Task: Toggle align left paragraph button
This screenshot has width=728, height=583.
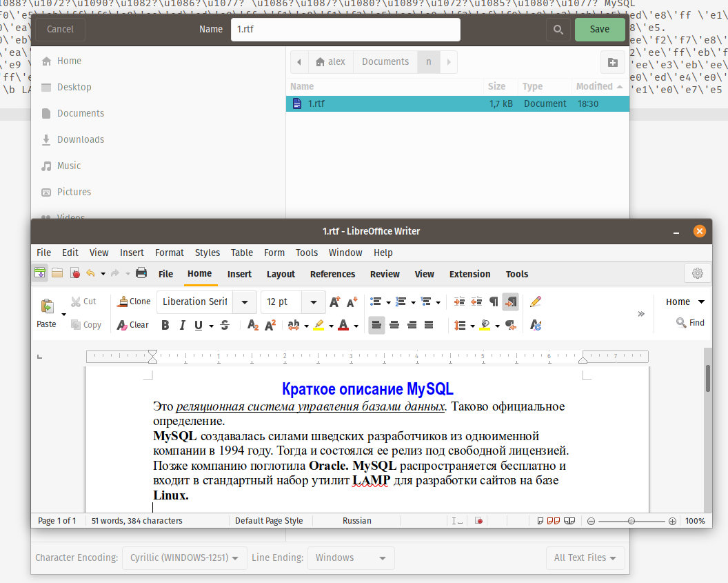Action: coord(376,325)
